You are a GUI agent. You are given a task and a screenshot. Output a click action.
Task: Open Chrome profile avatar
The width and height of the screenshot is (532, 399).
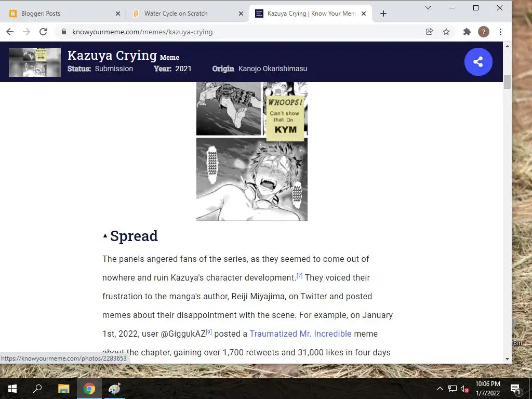pos(484,32)
